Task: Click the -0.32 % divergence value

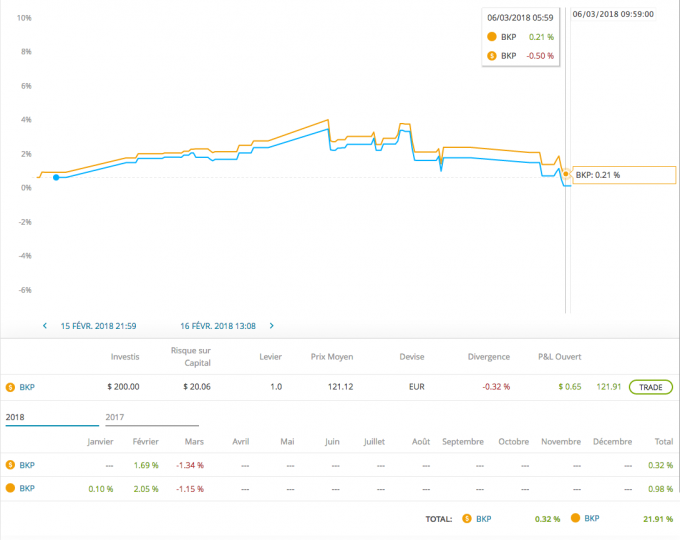Action: [496, 387]
